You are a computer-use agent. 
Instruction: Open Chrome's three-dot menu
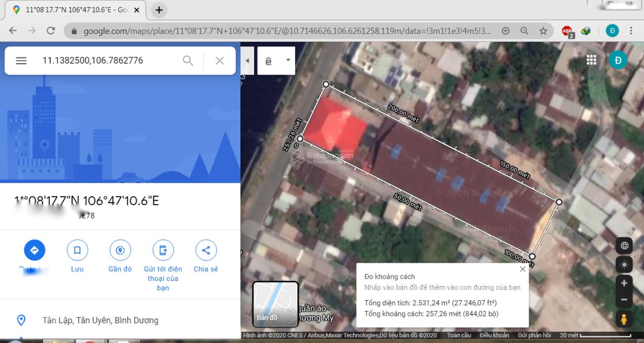631,31
